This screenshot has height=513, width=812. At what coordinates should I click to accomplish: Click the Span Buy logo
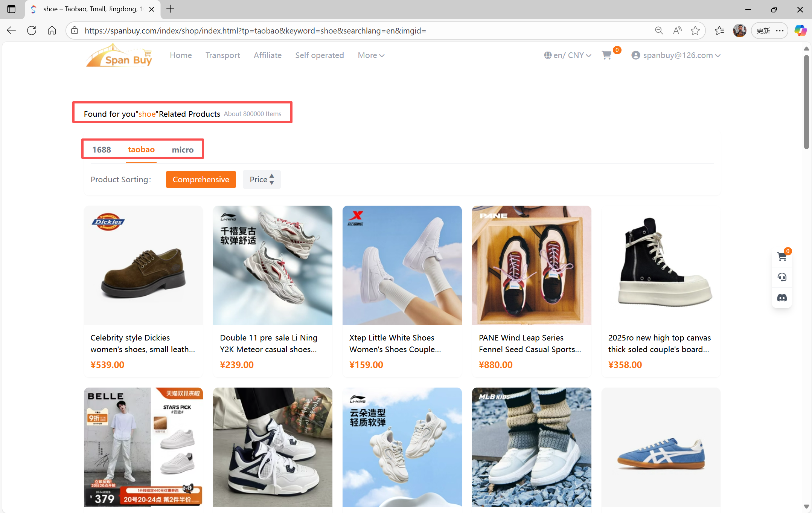[x=119, y=56]
